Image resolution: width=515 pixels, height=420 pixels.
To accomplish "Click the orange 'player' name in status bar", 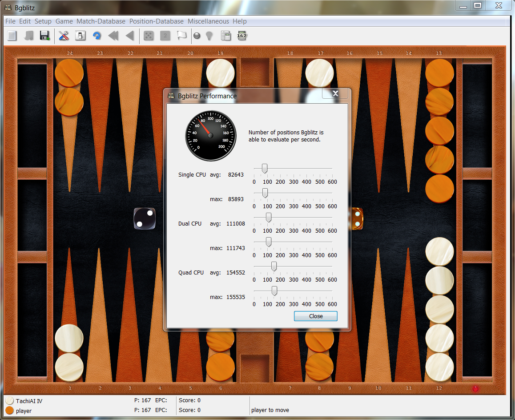I will [x=24, y=411].
